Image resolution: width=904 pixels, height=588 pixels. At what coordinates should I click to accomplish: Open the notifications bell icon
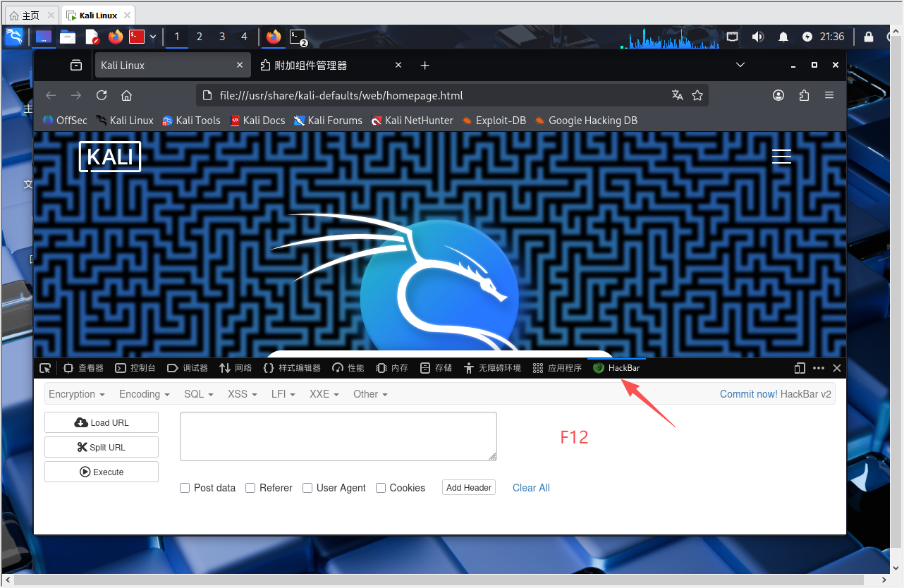tap(783, 37)
